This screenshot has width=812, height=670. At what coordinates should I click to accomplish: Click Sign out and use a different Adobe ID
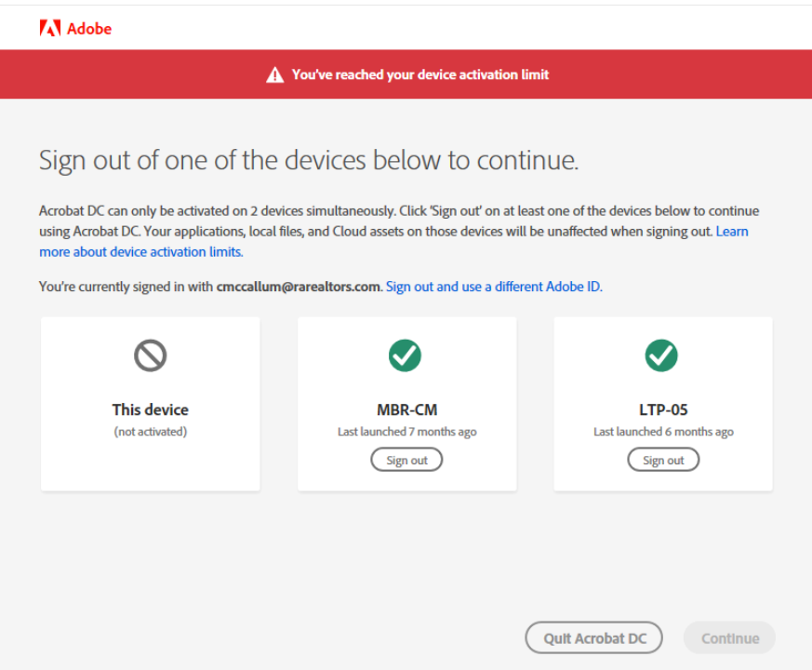pyautogui.click(x=494, y=287)
